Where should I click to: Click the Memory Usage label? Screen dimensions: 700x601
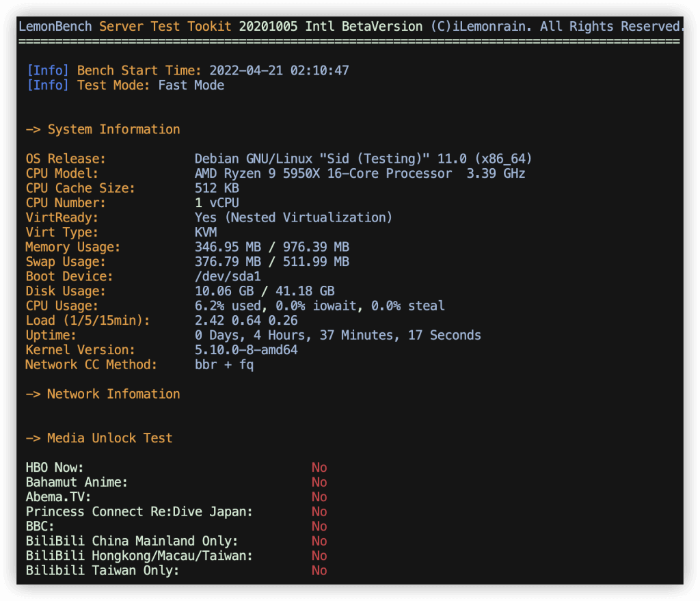point(73,247)
